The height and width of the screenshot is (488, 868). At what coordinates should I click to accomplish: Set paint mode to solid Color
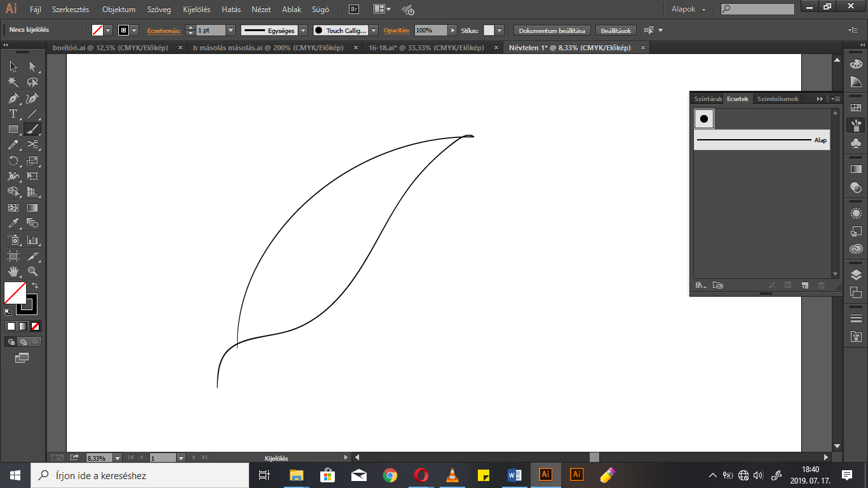(x=11, y=326)
